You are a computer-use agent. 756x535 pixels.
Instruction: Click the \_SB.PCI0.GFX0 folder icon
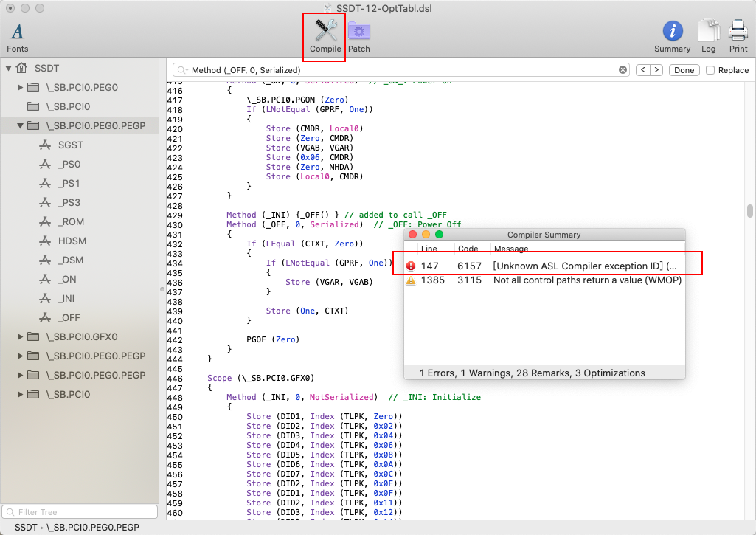tap(33, 336)
